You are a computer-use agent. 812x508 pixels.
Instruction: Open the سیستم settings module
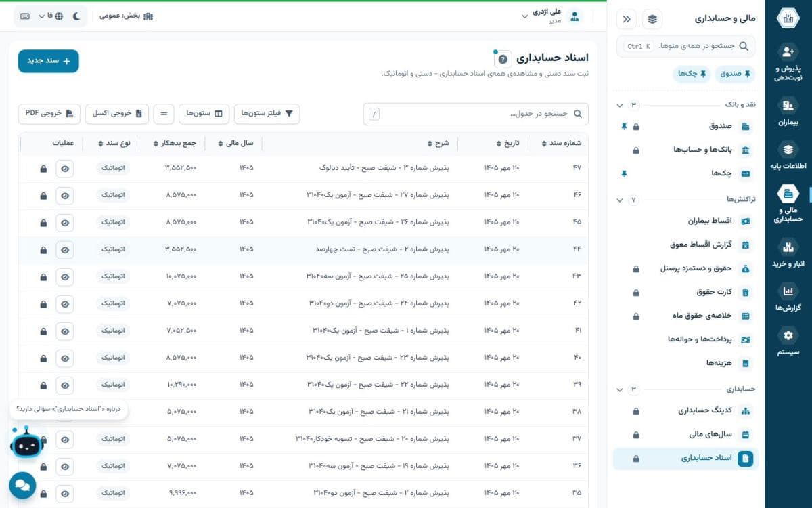pyautogui.click(x=788, y=341)
